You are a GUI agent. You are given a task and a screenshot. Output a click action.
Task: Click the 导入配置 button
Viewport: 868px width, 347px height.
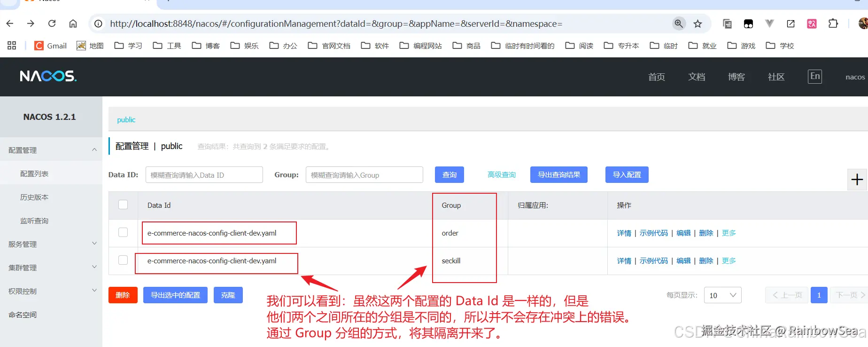pyautogui.click(x=627, y=174)
